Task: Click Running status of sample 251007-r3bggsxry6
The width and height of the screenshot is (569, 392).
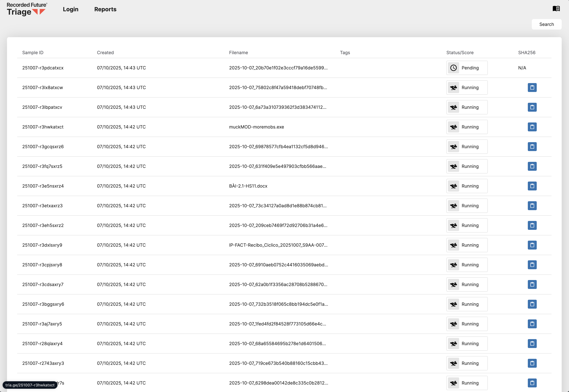Action: click(470, 304)
